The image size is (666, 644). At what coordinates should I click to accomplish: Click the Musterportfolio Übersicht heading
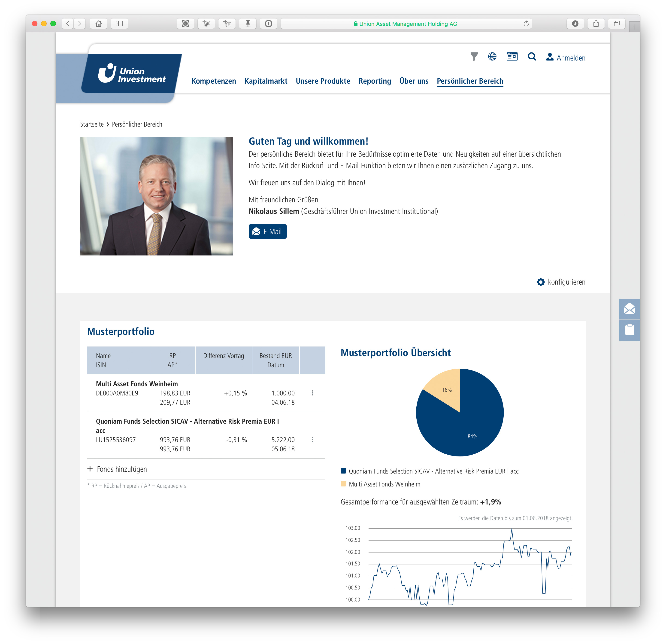tap(396, 353)
